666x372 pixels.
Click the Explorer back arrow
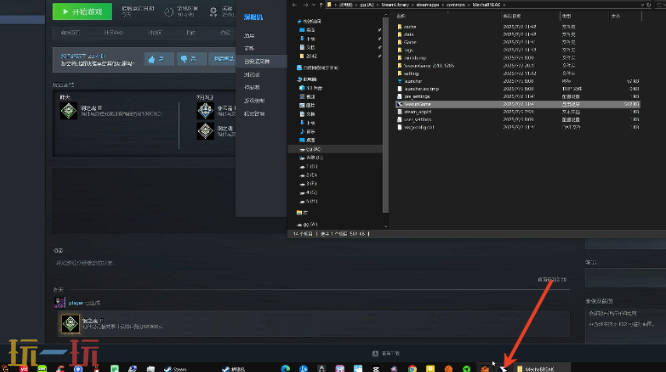pyautogui.click(x=294, y=5)
